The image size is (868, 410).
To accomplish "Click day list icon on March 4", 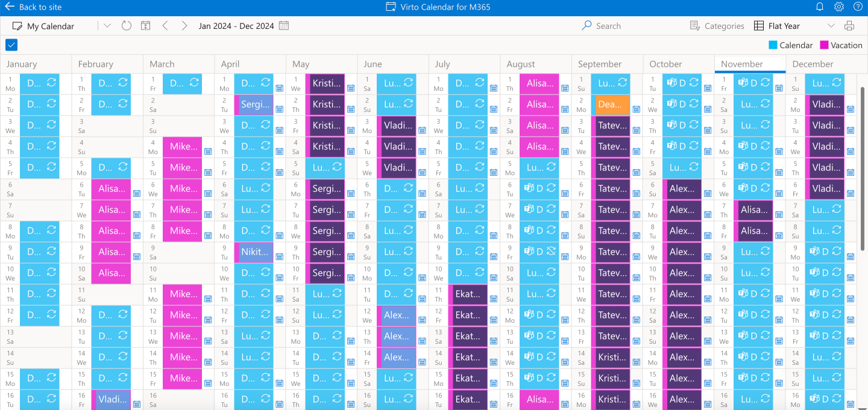I will coord(207,151).
